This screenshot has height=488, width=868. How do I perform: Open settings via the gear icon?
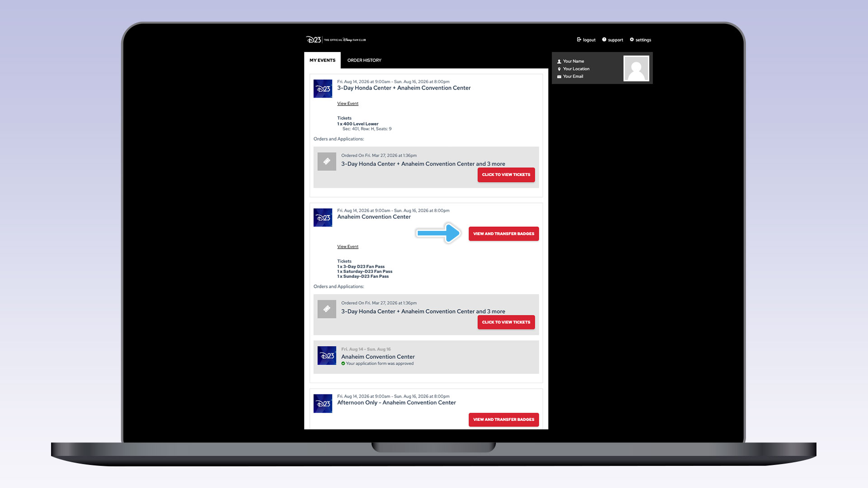coord(632,40)
